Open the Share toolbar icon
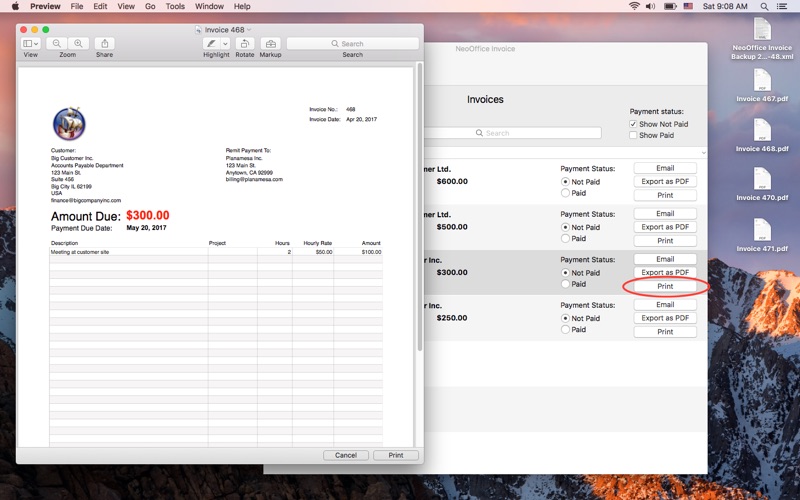The width and height of the screenshot is (800, 500). (x=104, y=44)
